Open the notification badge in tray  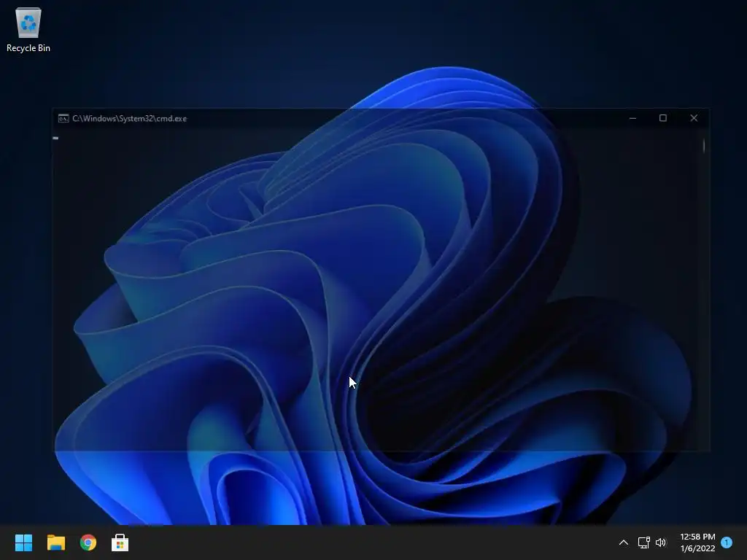[727, 542]
